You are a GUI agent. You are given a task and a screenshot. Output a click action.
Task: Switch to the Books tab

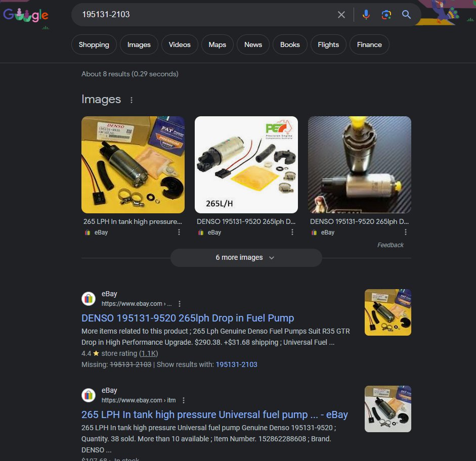point(290,44)
